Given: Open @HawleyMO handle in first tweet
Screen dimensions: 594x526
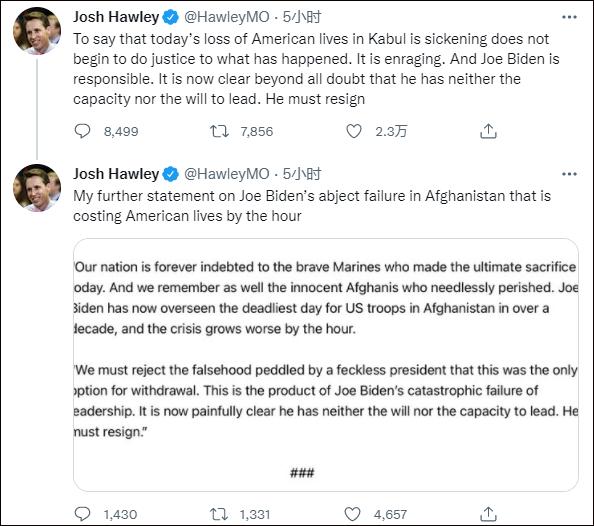Looking at the screenshot, I should point(227,17).
